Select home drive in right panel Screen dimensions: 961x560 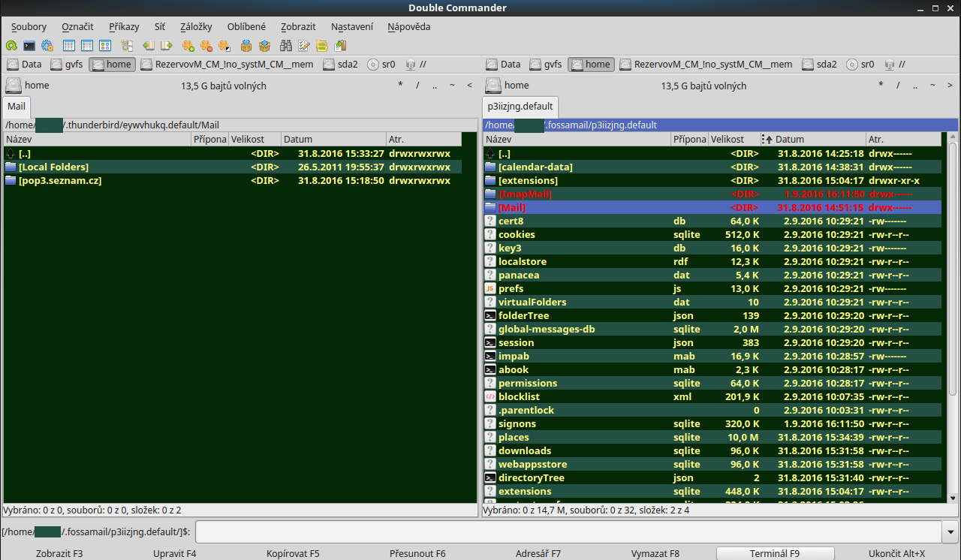coord(591,65)
